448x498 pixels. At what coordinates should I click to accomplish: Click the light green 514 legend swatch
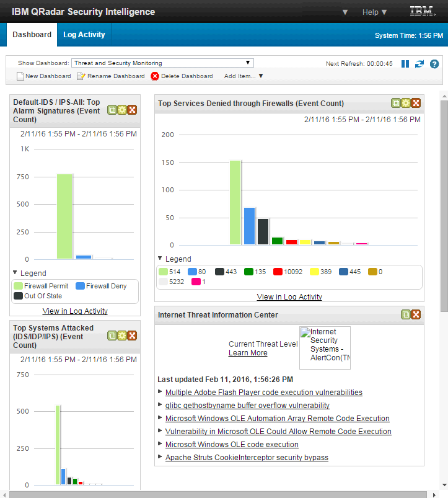click(163, 272)
